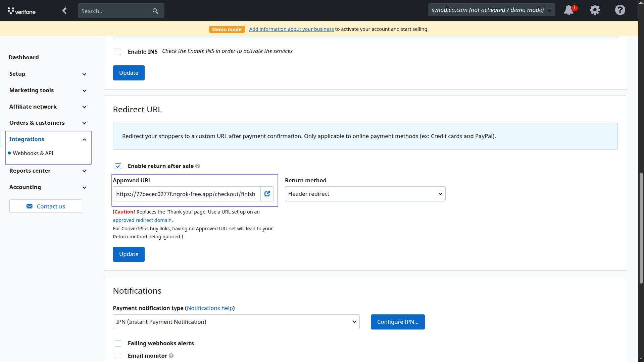Image resolution: width=644 pixels, height=362 pixels.
Task: Expand the Setup menu chevron
Action: [x=84, y=74]
